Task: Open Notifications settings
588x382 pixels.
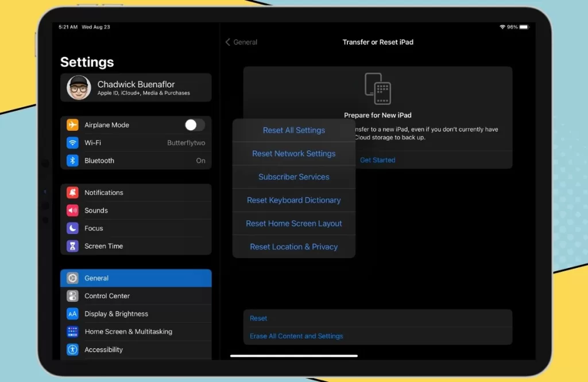Action: (136, 193)
